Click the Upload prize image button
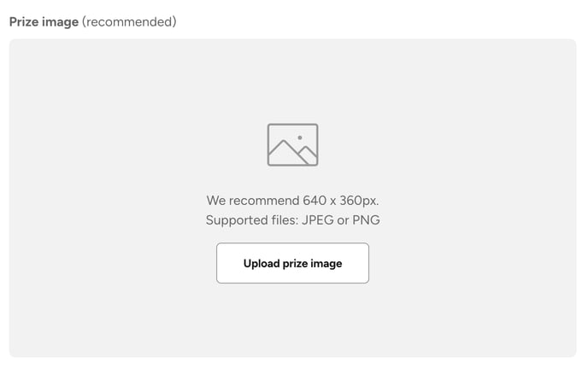Image resolution: width=588 pixels, height=368 pixels. tap(292, 263)
